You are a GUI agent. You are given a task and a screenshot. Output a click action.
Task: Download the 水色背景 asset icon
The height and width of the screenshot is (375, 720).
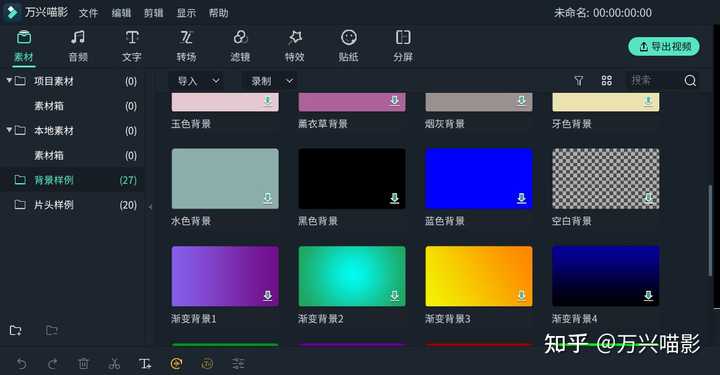coord(268,198)
